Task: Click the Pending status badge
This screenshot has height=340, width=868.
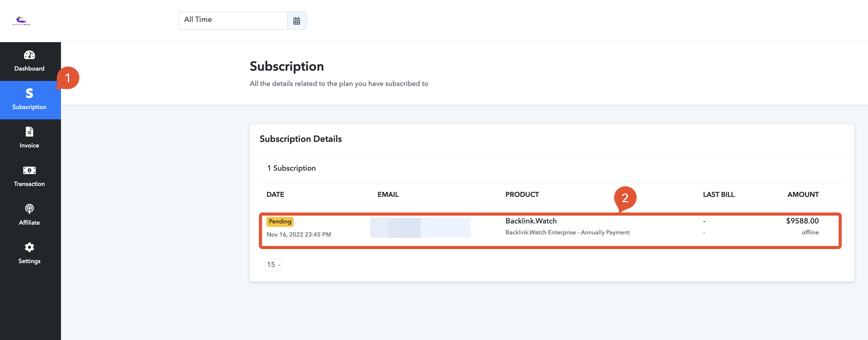Action: tap(280, 222)
